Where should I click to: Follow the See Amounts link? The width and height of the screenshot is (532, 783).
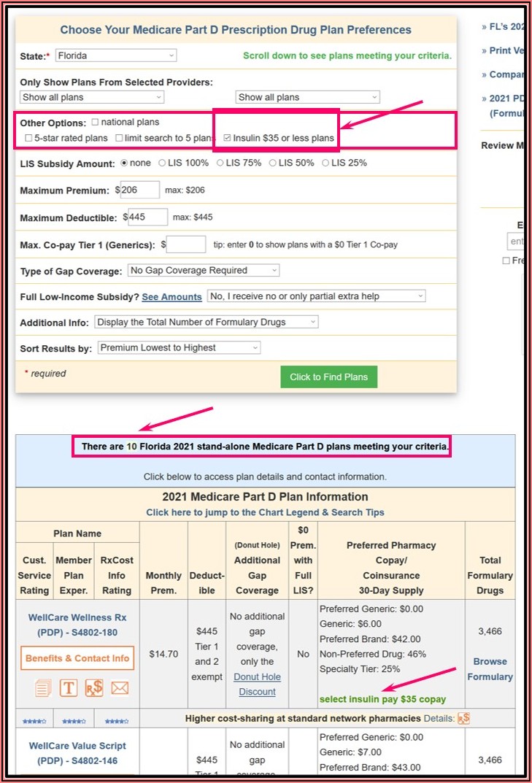click(171, 297)
